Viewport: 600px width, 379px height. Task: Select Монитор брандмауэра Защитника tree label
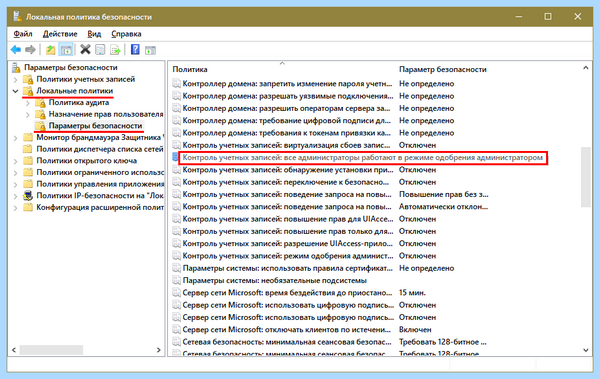pos(100,137)
